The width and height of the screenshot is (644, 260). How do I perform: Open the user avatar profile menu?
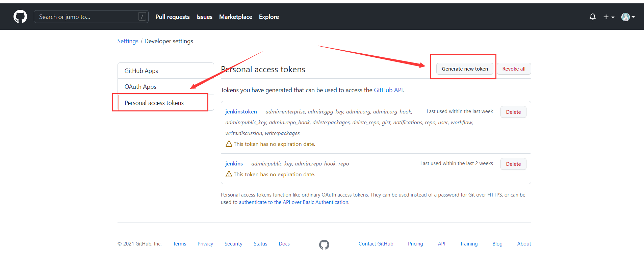[x=628, y=17]
